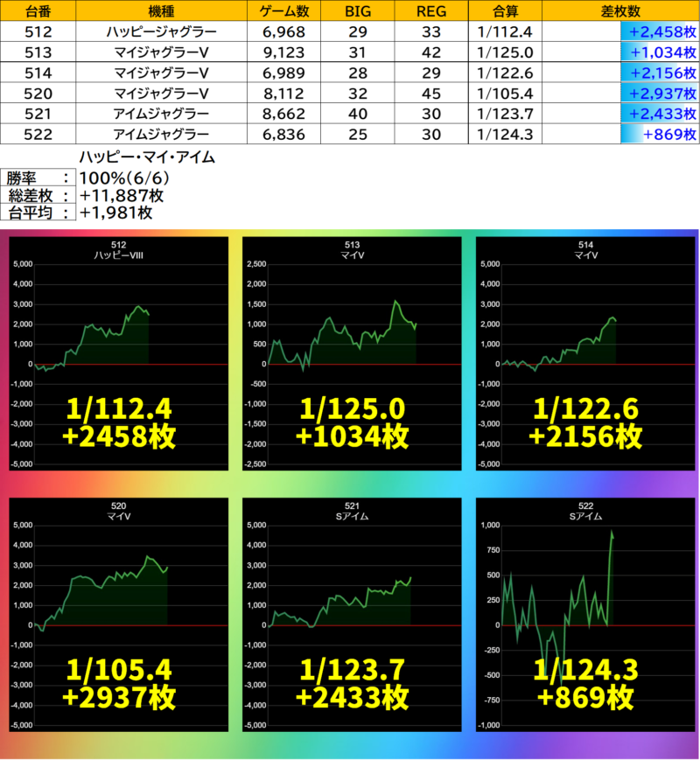
Task: Click the 差枚数 column header
Action: pos(620,10)
